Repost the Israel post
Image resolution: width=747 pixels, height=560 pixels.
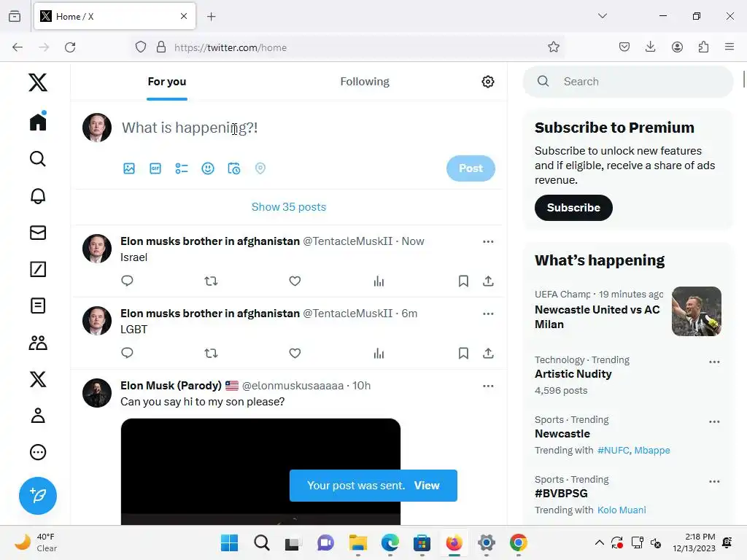(211, 281)
